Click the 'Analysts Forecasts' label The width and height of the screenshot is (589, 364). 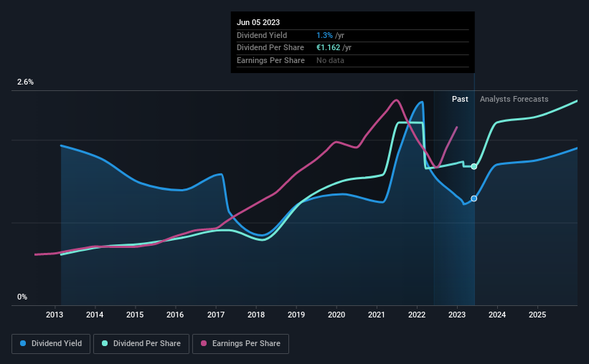coord(514,99)
